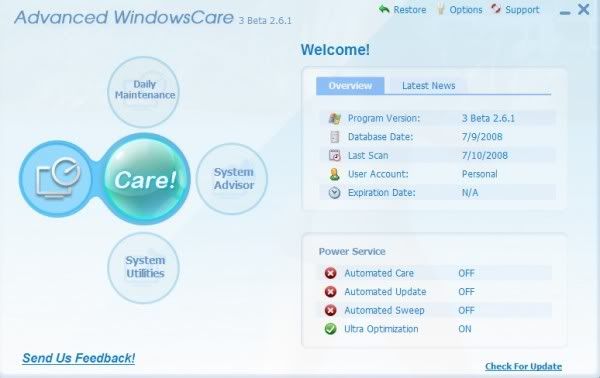Click the Ultra Optimization label

click(x=381, y=329)
